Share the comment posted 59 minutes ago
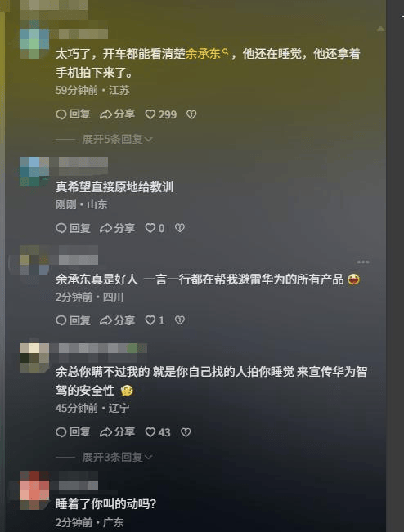Screen dimensions: 404x532 click(x=117, y=114)
